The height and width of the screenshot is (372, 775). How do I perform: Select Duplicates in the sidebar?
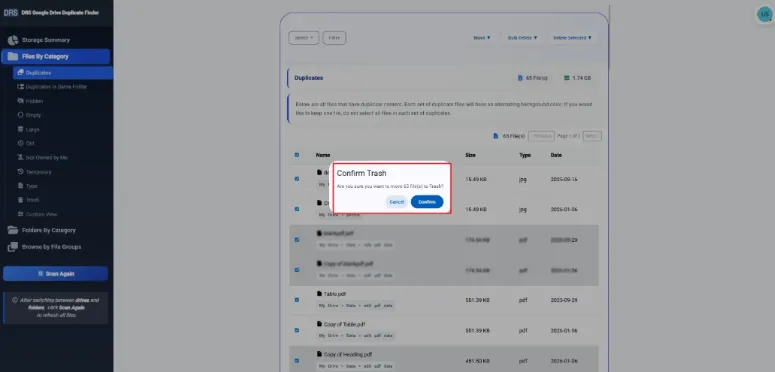click(x=63, y=73)
